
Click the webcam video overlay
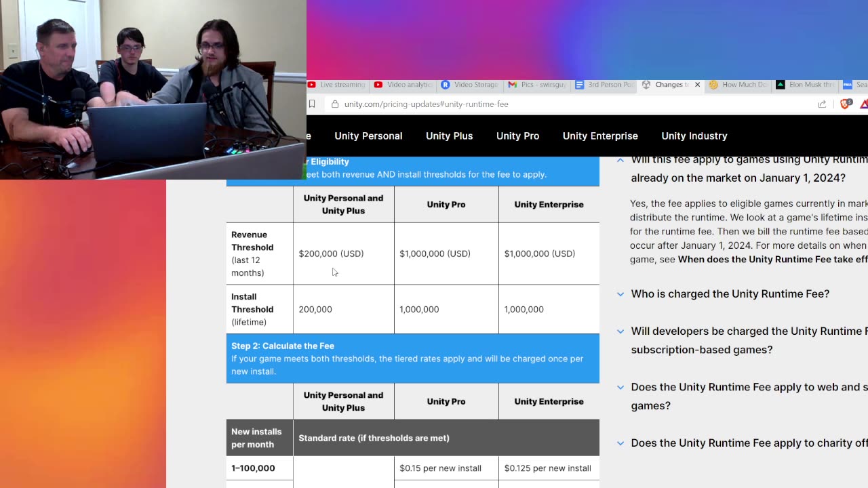[x=153, y=89]
